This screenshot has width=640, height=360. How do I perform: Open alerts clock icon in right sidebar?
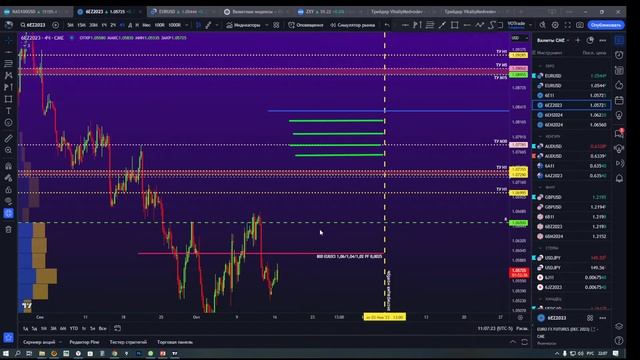click(619, 55)
